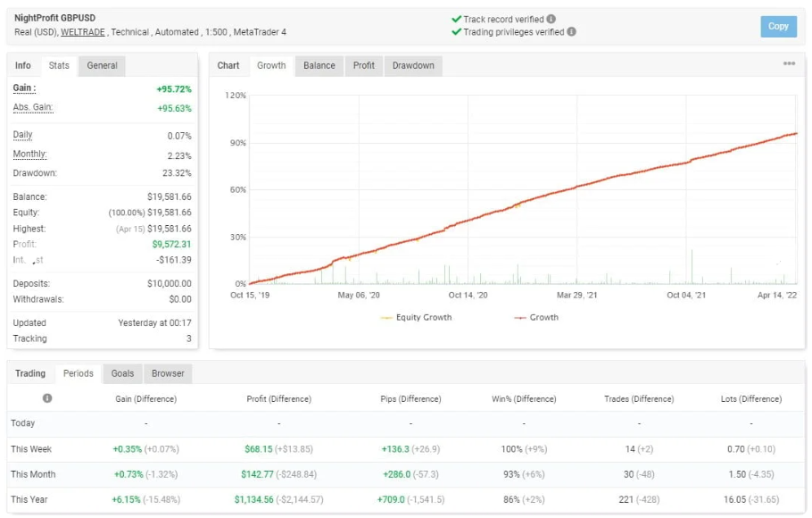The height and width of the screenshot is (518, 812).
Task: Click the This Year row
Action: (x=30, y=499)
